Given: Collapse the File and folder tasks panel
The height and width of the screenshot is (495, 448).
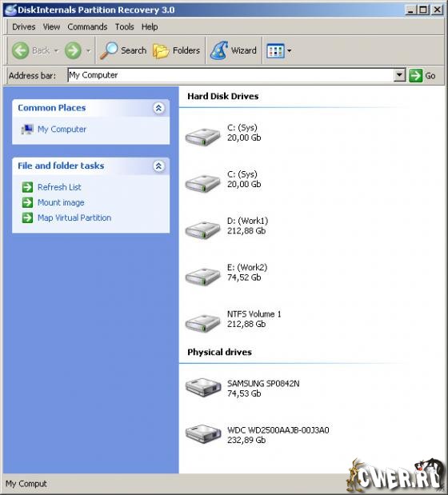Looking at the screenshot, I should (x=159, y=166).
